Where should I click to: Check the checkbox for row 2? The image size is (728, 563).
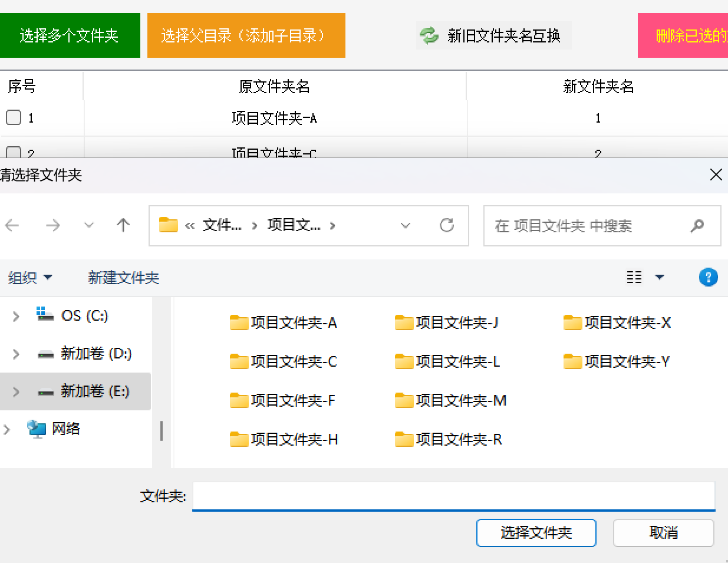pos(12,152)
